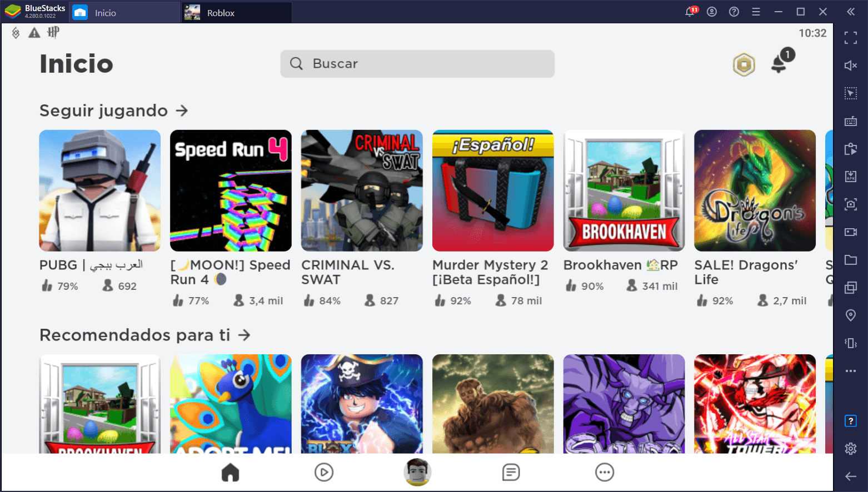Screen dimensions: 868x492
Task: Open Brookhaven RP in Seguir jugando
Action: point(624,190)
